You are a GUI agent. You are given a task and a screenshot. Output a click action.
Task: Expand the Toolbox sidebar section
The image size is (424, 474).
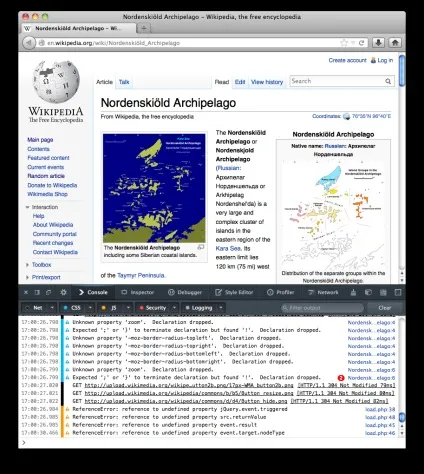point(27,265)
